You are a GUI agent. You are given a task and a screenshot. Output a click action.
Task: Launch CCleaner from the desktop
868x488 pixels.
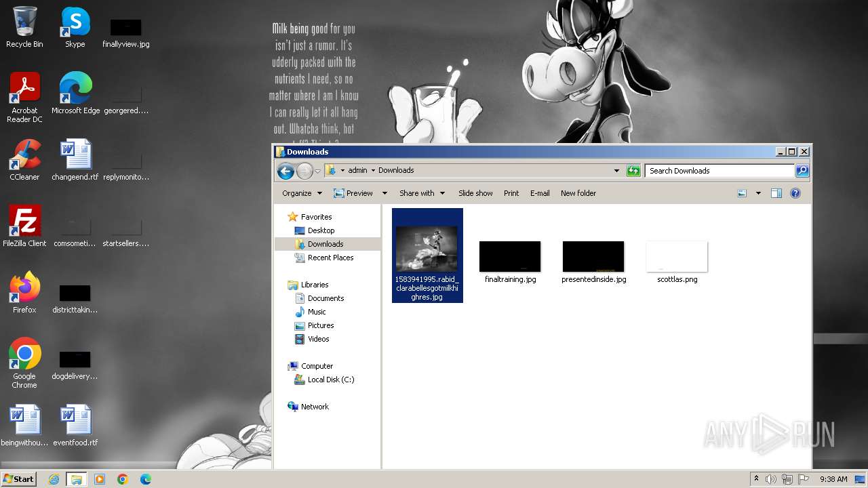(24, 160)
